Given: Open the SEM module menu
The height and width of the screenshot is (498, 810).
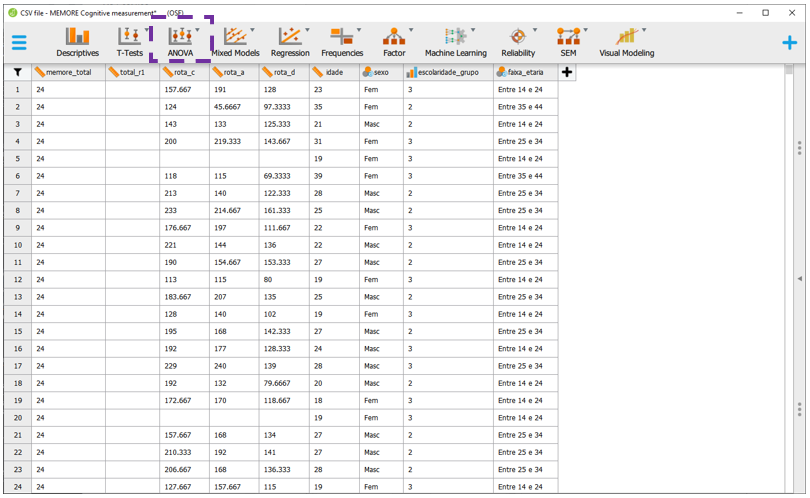Looking at the screenshot, I should 568,41.
